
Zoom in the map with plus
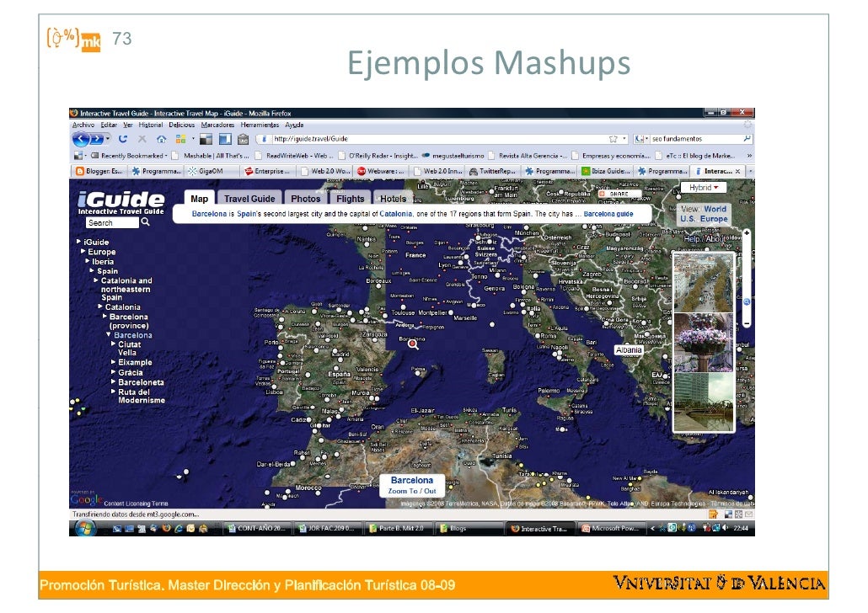[x=747, y=233]
